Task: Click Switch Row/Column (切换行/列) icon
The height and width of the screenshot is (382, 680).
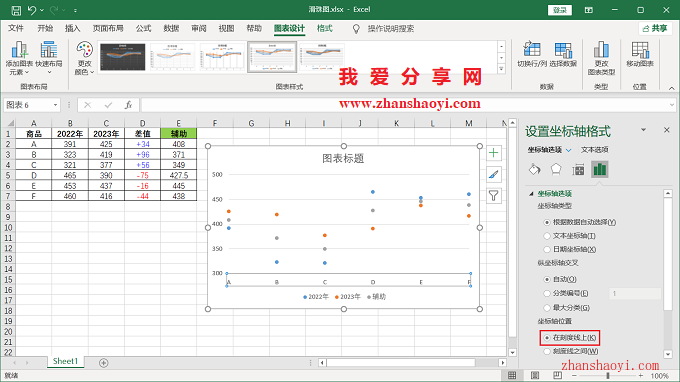Action: click(532, 55)
